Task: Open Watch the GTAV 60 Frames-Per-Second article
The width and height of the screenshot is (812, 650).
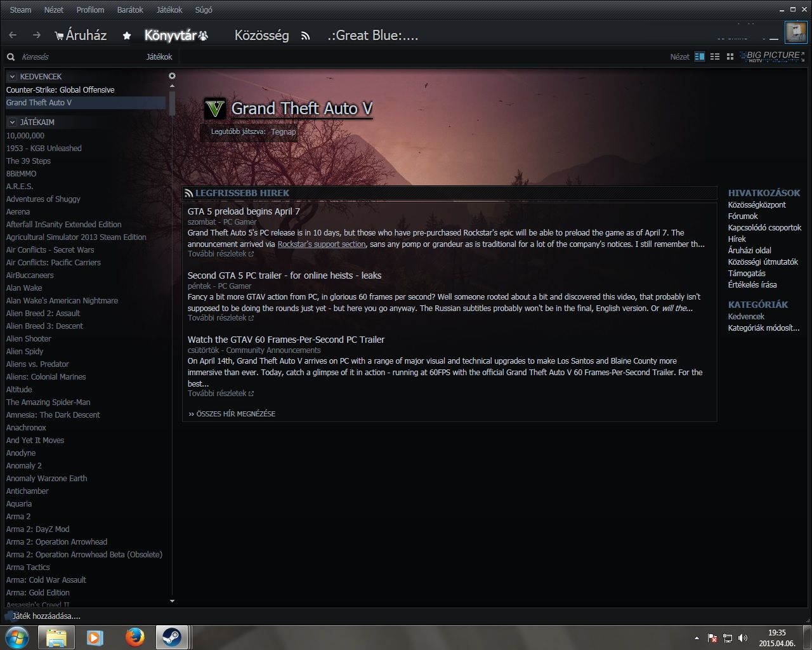Action: coord(286,340)
